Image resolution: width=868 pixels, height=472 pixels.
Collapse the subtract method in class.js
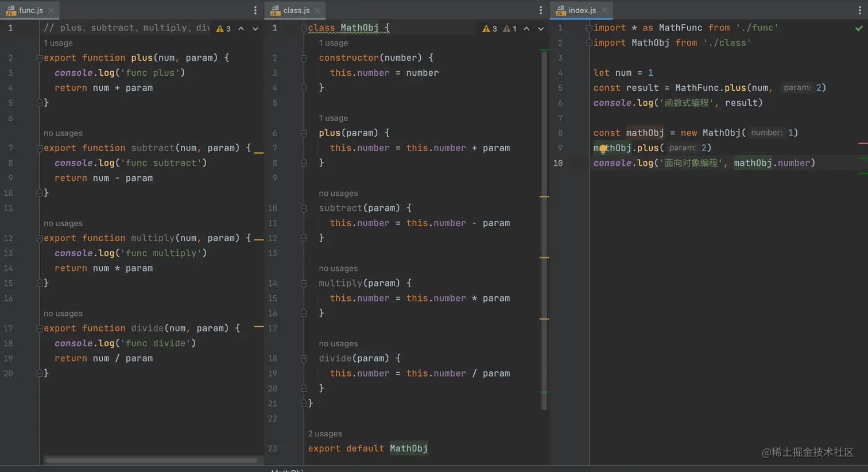[x=304, y=208]
